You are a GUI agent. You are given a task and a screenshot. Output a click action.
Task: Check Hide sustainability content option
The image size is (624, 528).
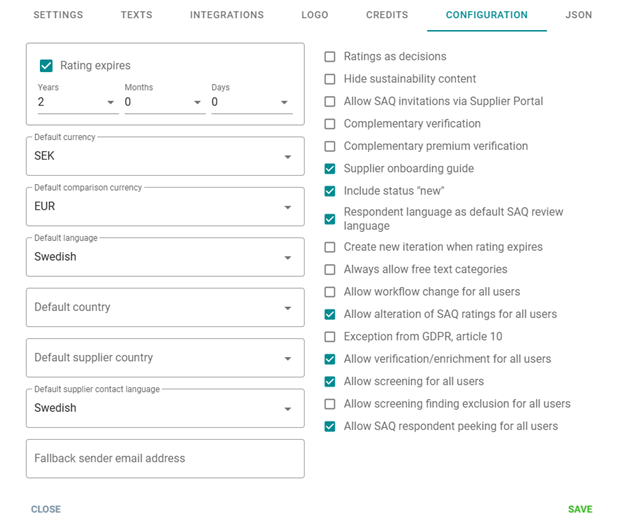[330, 79]
